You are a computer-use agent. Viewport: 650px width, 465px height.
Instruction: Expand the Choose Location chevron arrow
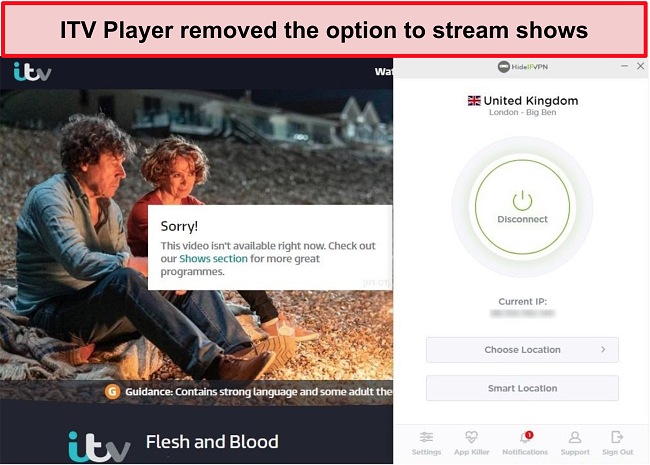coord(603,350)
